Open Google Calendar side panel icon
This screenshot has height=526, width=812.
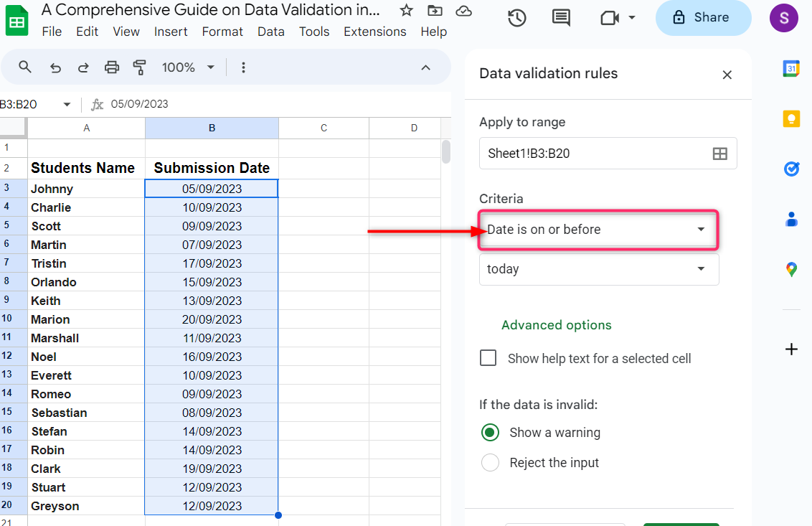pos(791,69)
